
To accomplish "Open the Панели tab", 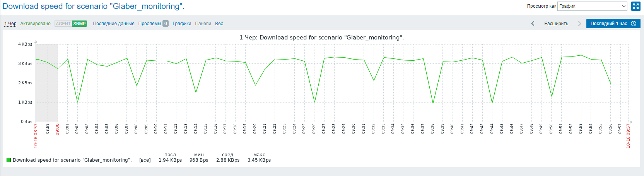I will pyautogui.click(x=203, y=24).
